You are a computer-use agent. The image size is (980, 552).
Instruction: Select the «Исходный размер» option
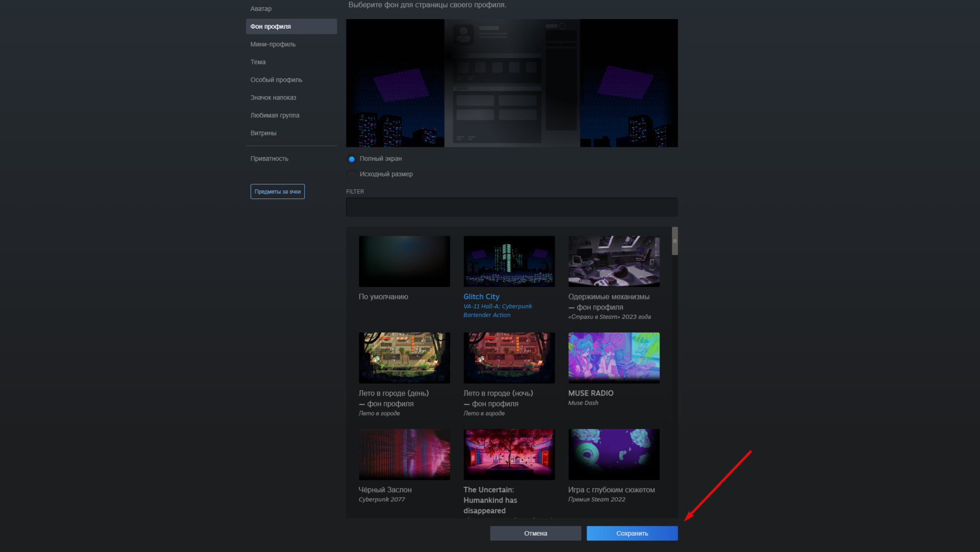tap(351, 174)
